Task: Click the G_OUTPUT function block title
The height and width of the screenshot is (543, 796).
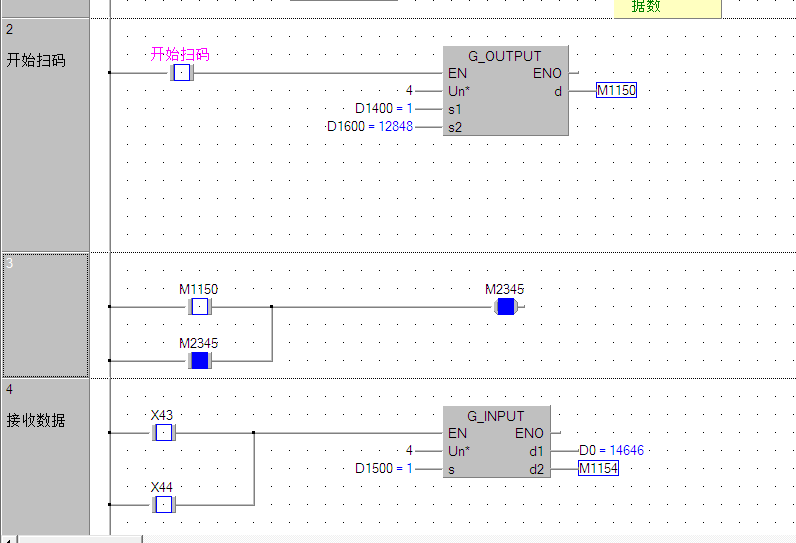Action: point(504,56)
